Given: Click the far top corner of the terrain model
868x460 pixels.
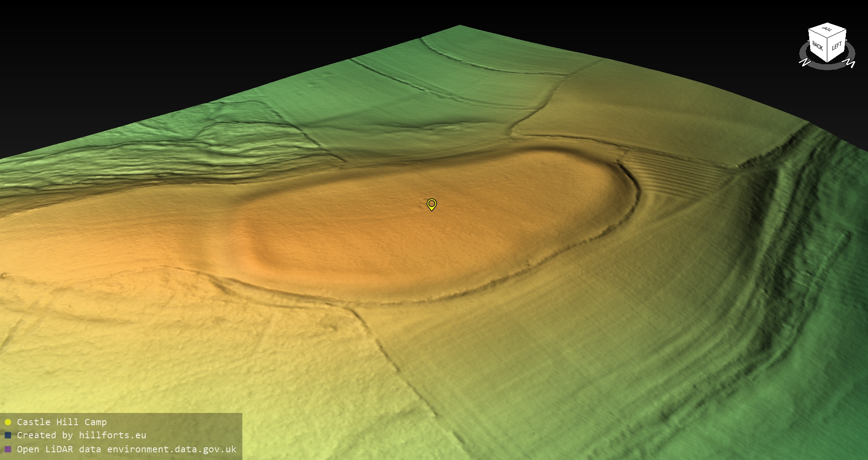Looking at the screenshot, I should click(460, 26).
